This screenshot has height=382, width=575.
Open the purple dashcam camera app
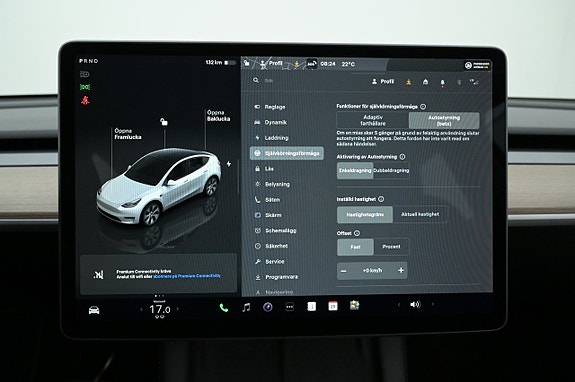pos(268,307)
